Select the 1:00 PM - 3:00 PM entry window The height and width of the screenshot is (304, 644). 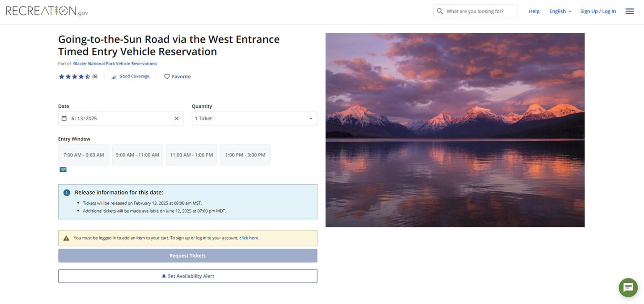pyautogui.click(x=245, y=155)
